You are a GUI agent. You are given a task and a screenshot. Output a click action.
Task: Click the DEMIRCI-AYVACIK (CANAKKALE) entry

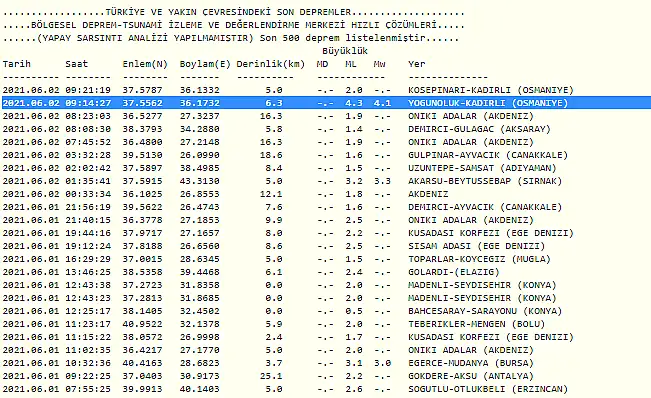(x=485, y=207)
